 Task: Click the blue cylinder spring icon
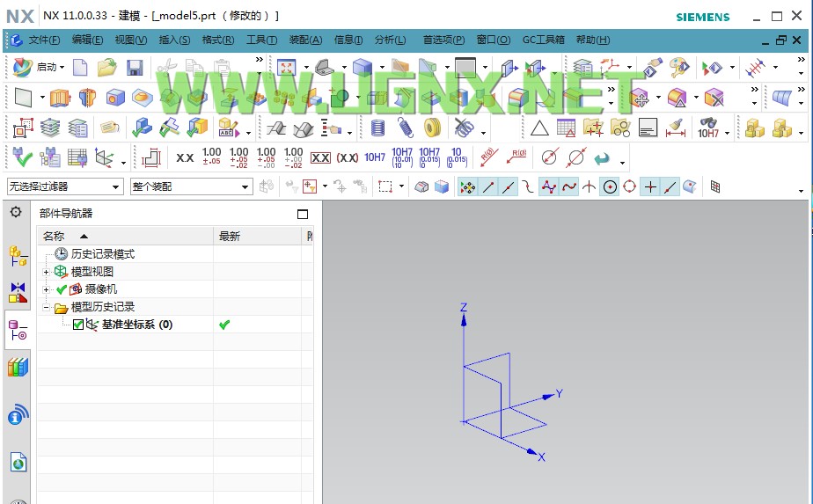(378, 128)
